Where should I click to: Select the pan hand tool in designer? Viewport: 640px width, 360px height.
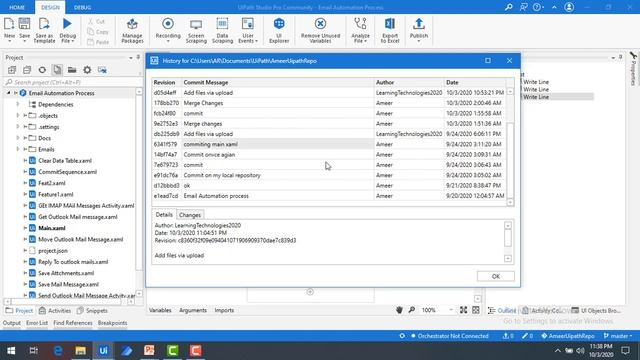399,310
